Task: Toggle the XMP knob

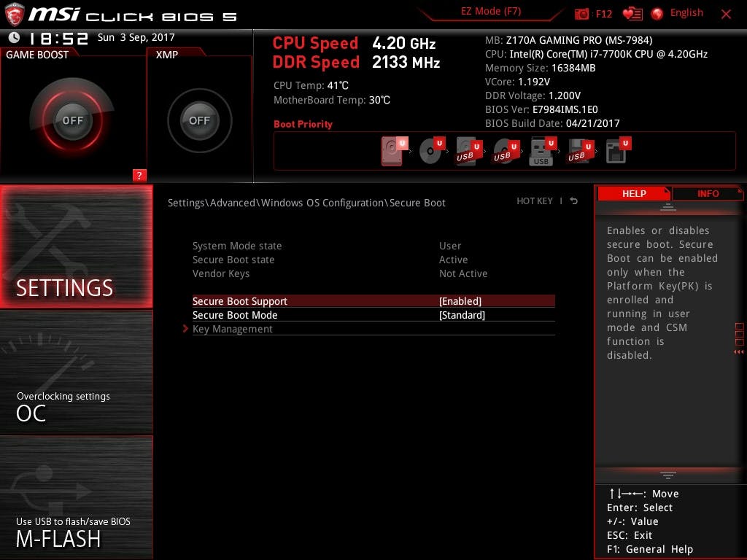Action: point(199,120)
